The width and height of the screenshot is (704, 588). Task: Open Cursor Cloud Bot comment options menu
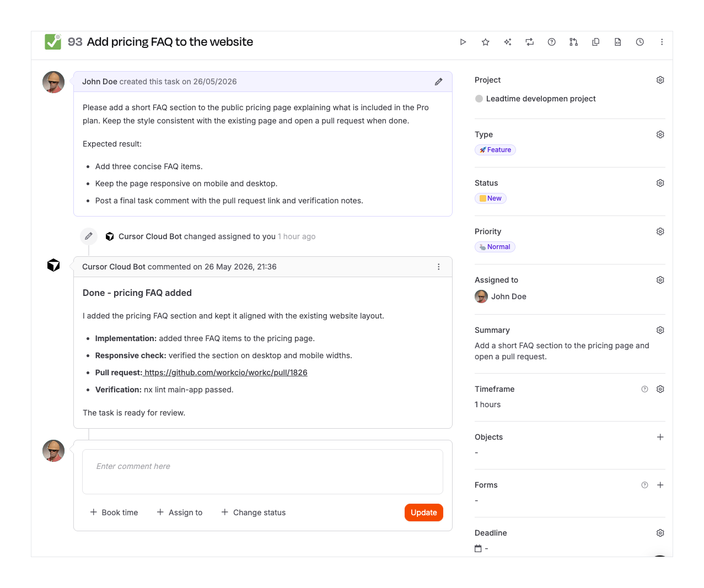point(438,267)
